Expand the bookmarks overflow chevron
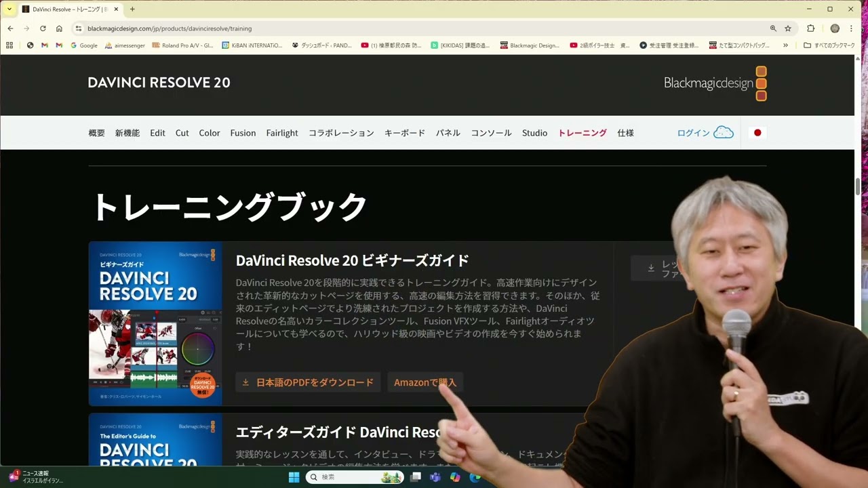The image size is (868, 488). [x=786, y=45]
